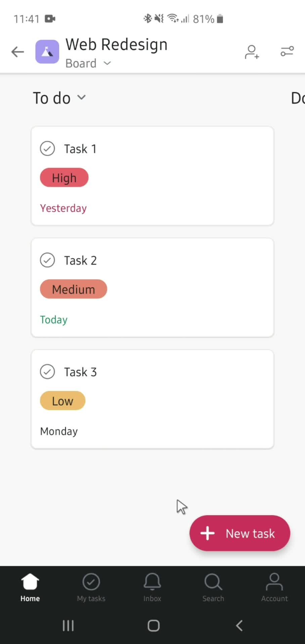Tap the Yesterday due date on Task 1
The image size is (305, 644).
point(63,208)
